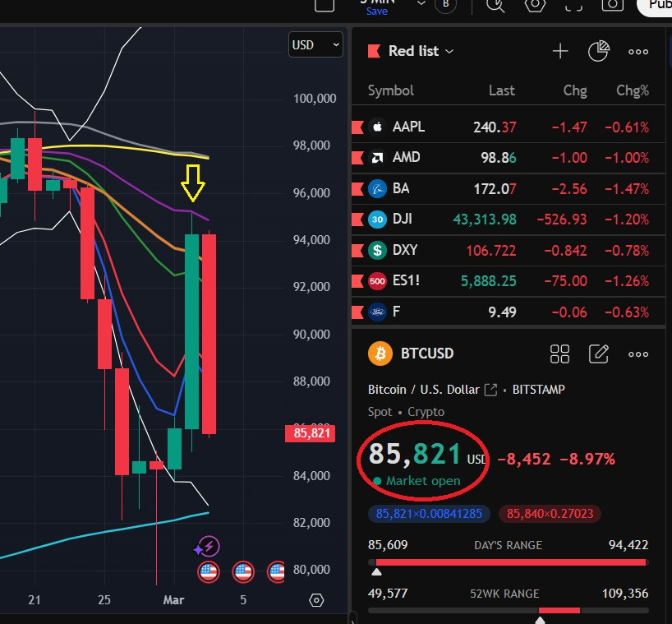Image resolution: width=672 pixels, height=624 pixels.
Task: Click the Apple logo in the AAPL row
Action: (x=377, y=127)
